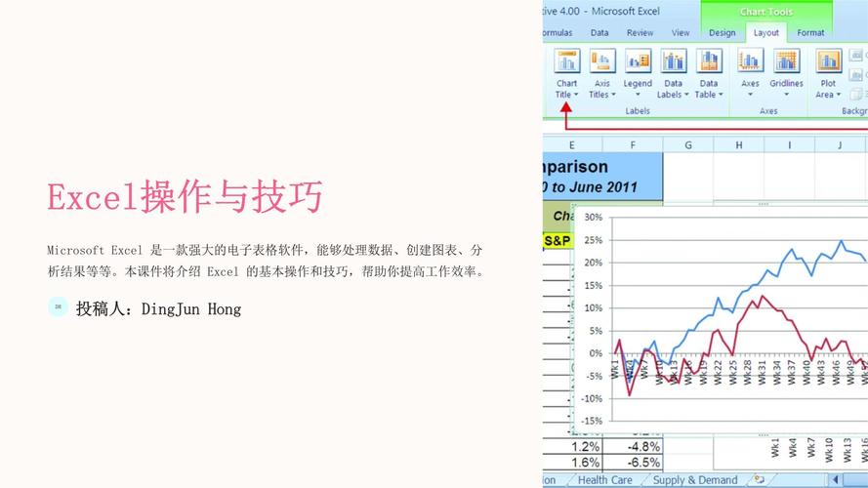Select the column H header
This screenshot has width=868, height=488.
pos(738,144)
